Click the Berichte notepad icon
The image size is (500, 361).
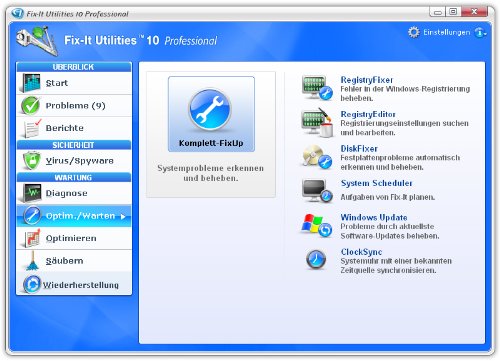pyautogui.click(x=32, y=128)
